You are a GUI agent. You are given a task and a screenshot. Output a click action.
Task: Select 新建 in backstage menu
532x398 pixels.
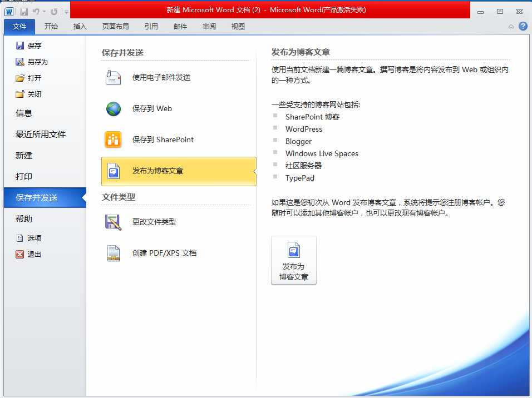[x=45, y=156]
